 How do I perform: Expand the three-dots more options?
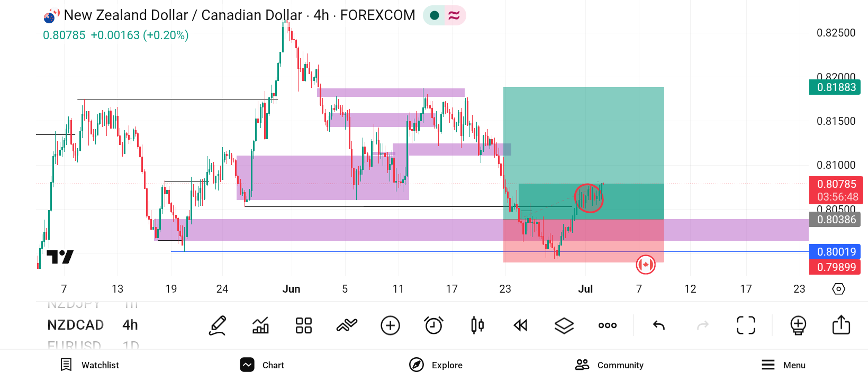click(x=608, y=325)
